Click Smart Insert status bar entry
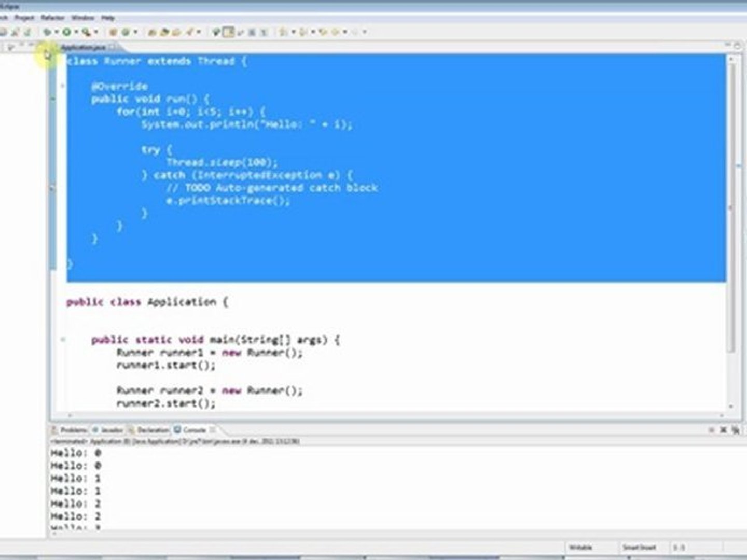This screenshot has height=560, width=747. (x=639, y=547)
